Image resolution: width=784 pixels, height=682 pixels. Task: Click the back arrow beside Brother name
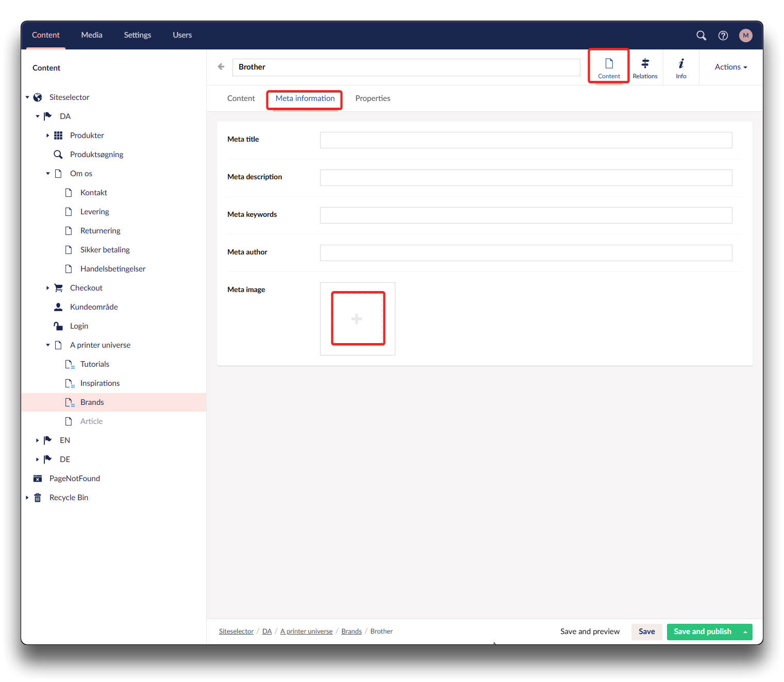pos(221,67)
